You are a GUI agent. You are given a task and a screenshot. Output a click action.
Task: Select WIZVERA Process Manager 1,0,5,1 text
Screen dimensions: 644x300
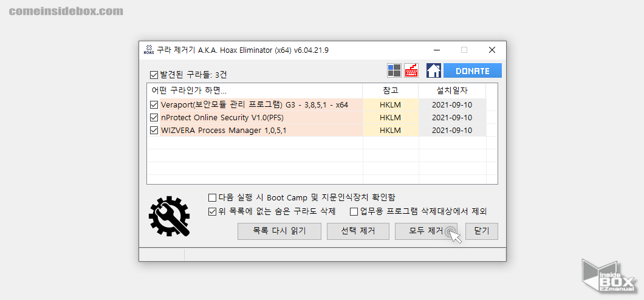(224, 131)
